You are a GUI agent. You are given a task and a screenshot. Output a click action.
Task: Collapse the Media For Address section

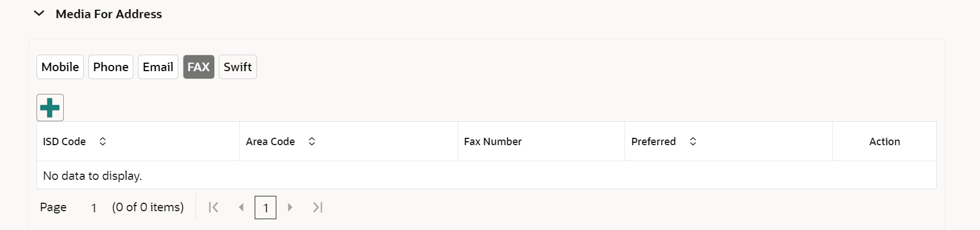click(39, 14)
